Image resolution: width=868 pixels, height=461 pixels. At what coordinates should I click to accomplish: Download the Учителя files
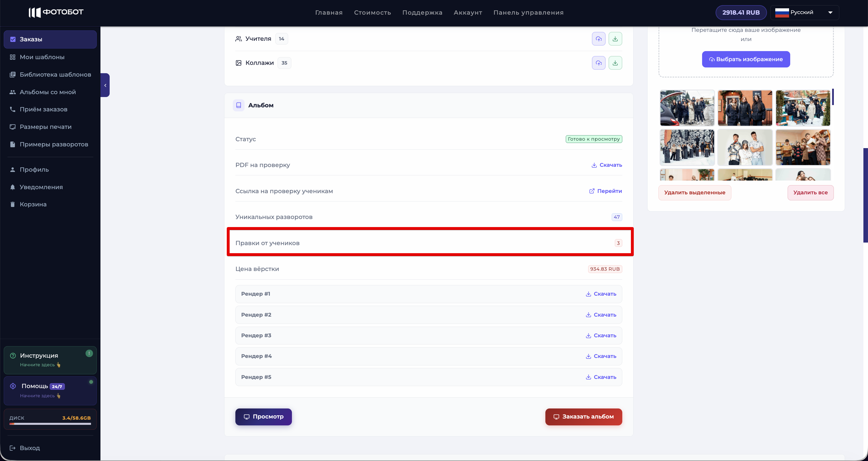pyautogui.click(x=615, y=39)
